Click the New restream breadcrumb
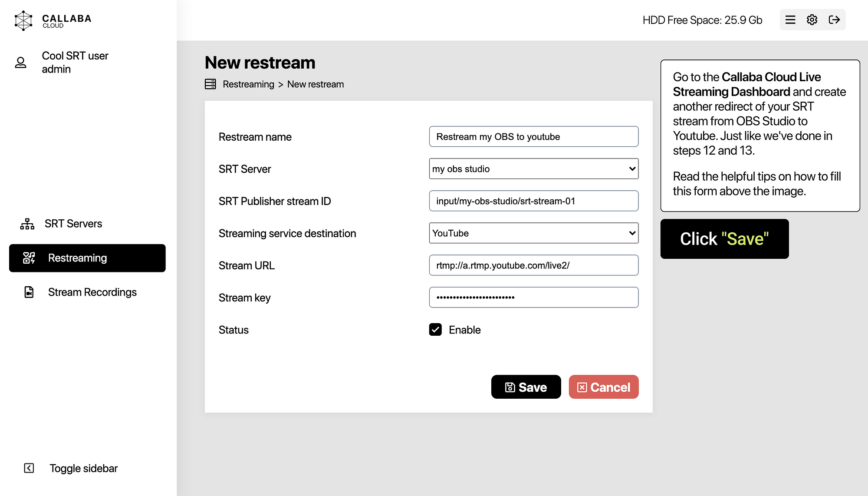This screenshot has width=868, height=496. (x=316, y=84)
